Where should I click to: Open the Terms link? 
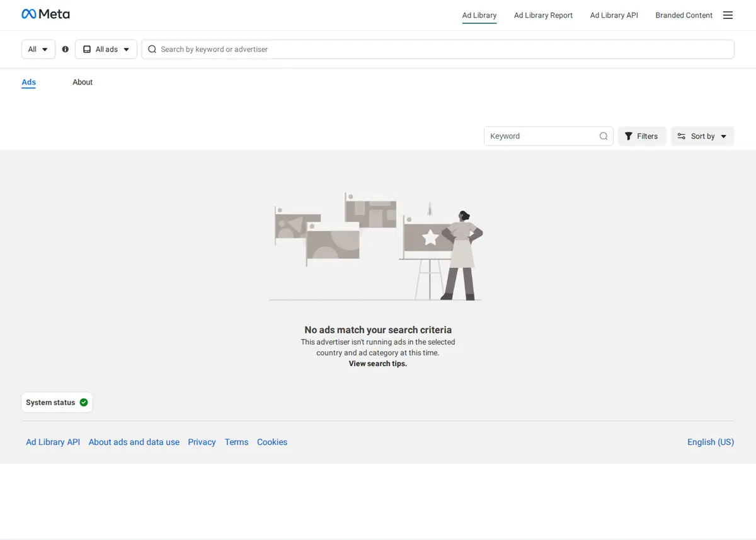click(x=237, y=442)
